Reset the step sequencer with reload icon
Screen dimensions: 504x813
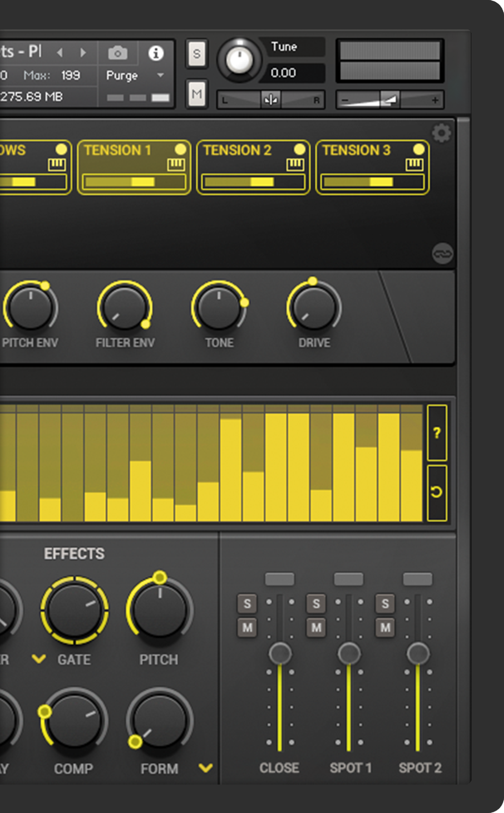(437, 492)
